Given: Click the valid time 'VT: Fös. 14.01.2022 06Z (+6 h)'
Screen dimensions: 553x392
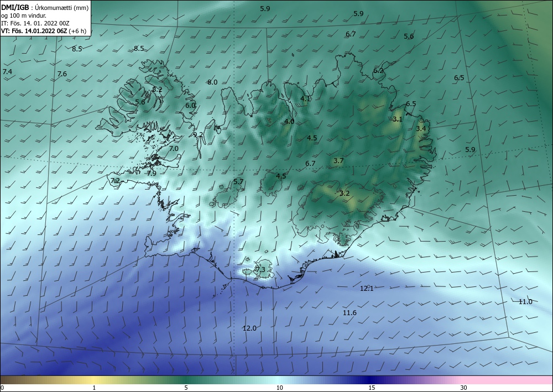Looking at the screenshot, I should point(44,31).
